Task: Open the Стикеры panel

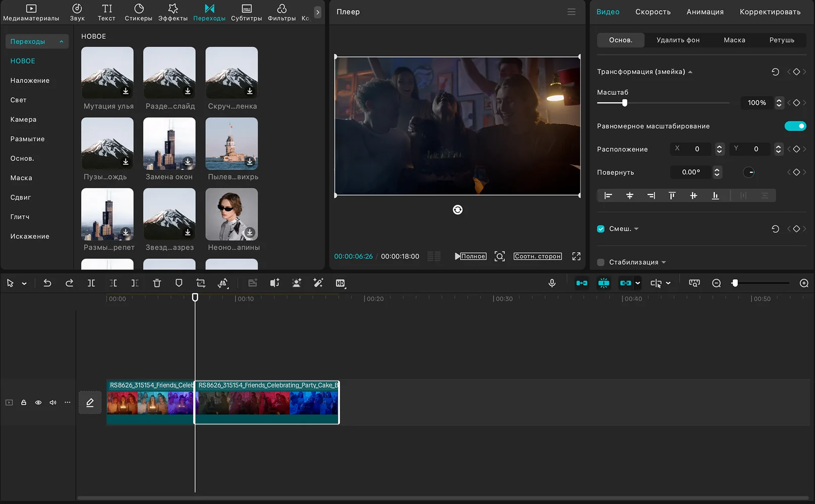Action: 139,12
